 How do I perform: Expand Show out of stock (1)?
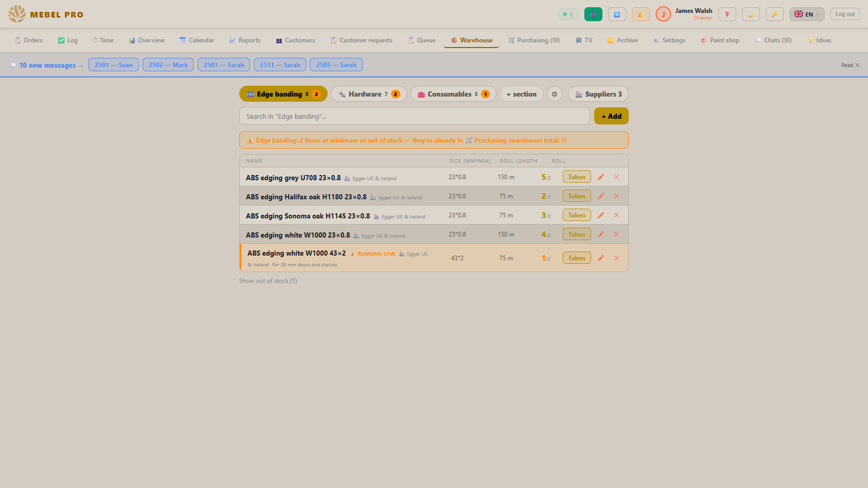[x=268, y=281]
